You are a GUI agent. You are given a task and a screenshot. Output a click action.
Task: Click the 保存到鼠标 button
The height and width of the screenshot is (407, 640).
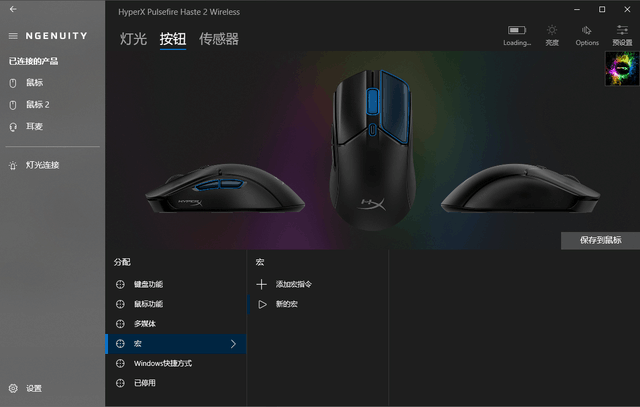pos(600,240)
